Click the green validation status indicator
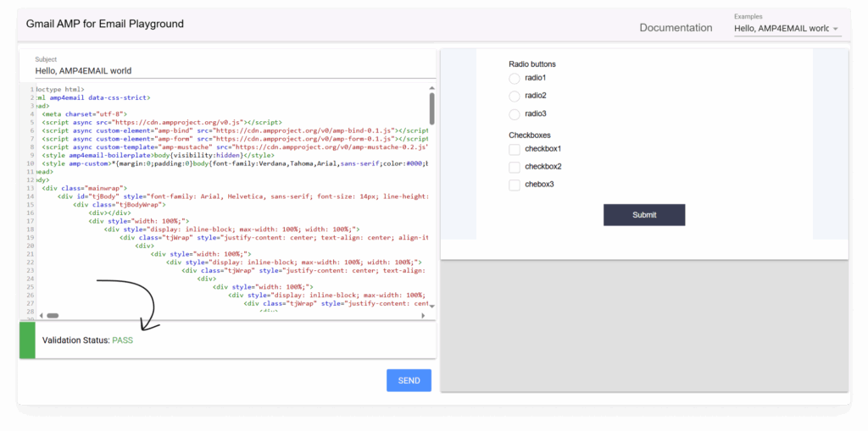 click(x=27, y=340)
